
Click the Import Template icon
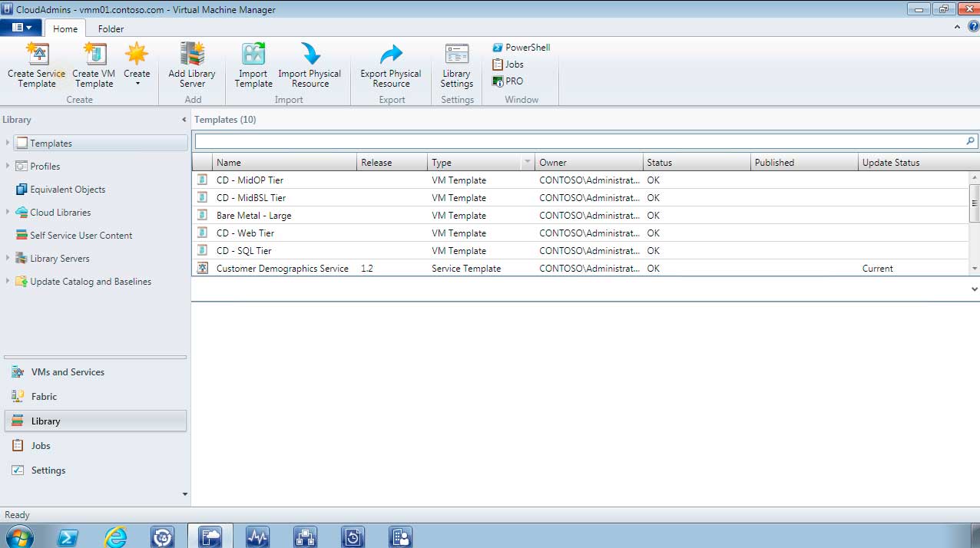pyautogui.click(x=253, y=54)
